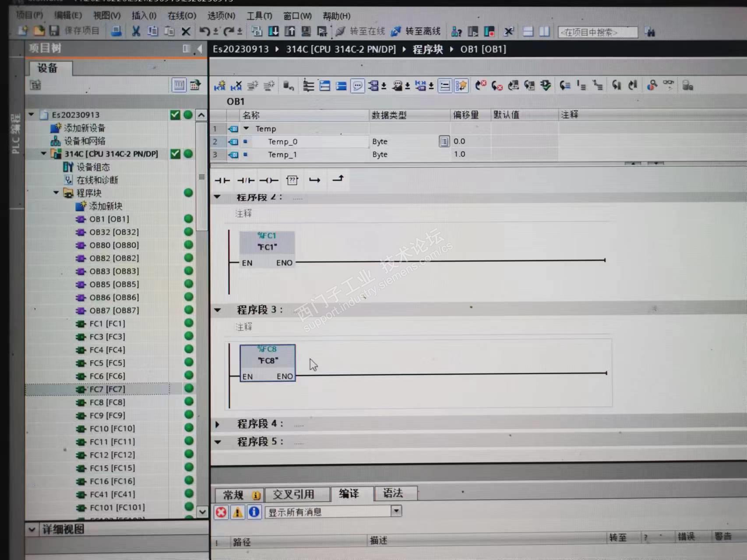Click the copy icon
Viewport: 747px width, 560px height.
coord(152,31)
